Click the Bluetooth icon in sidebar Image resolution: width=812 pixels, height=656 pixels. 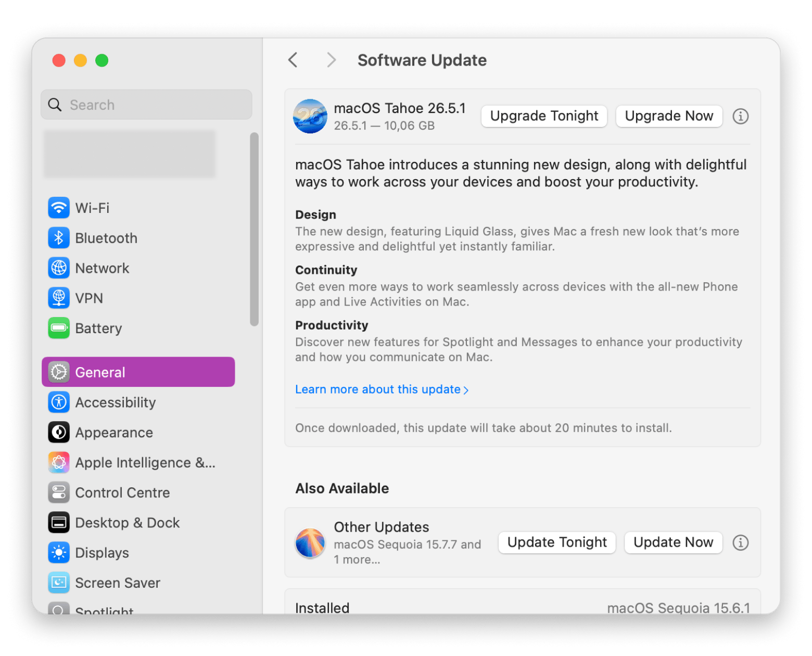pos(59,238)
